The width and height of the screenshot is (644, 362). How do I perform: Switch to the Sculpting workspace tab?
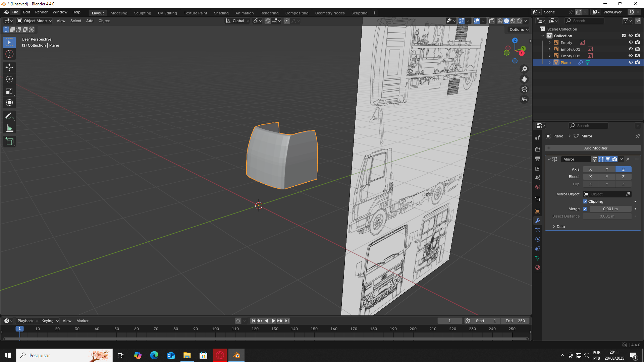click(x=143, y=13)
